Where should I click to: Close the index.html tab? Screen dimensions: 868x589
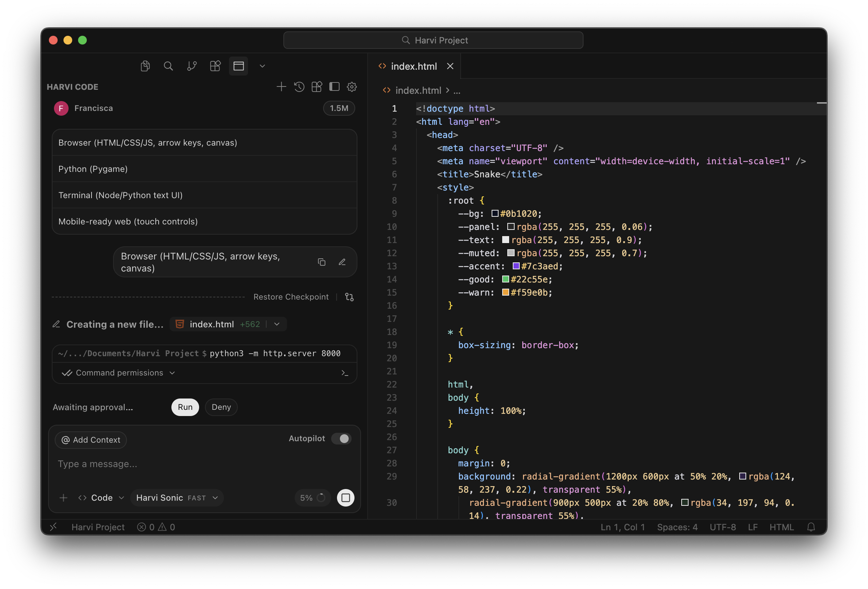click(x=450, y=66)
